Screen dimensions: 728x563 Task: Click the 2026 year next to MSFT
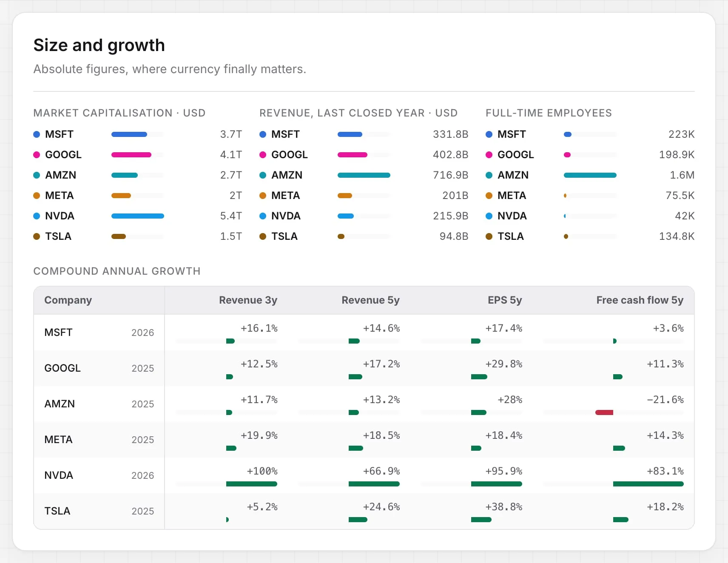click(142, 333)
